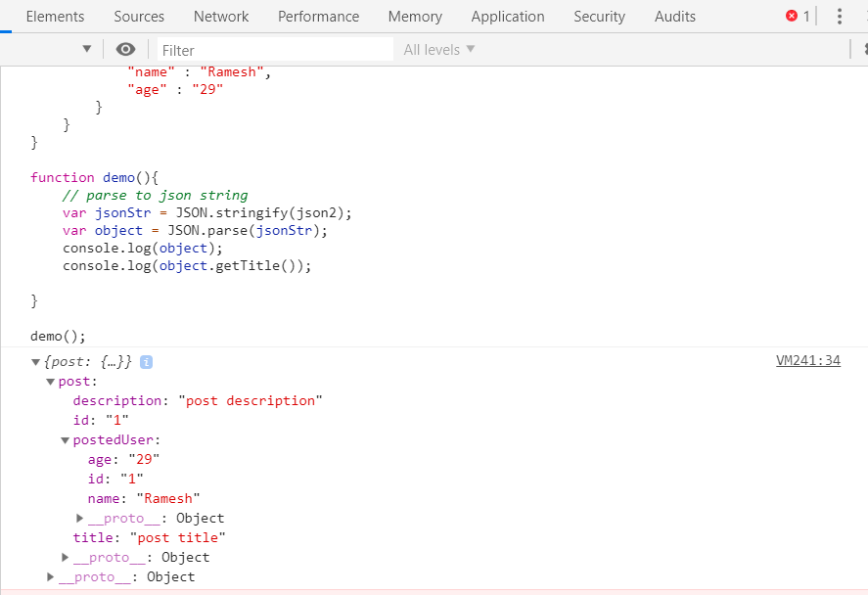Expand the __proto__ under postedUser
Image resolution: width=868 pixels, height=595 pixels.
click(79, 518)
